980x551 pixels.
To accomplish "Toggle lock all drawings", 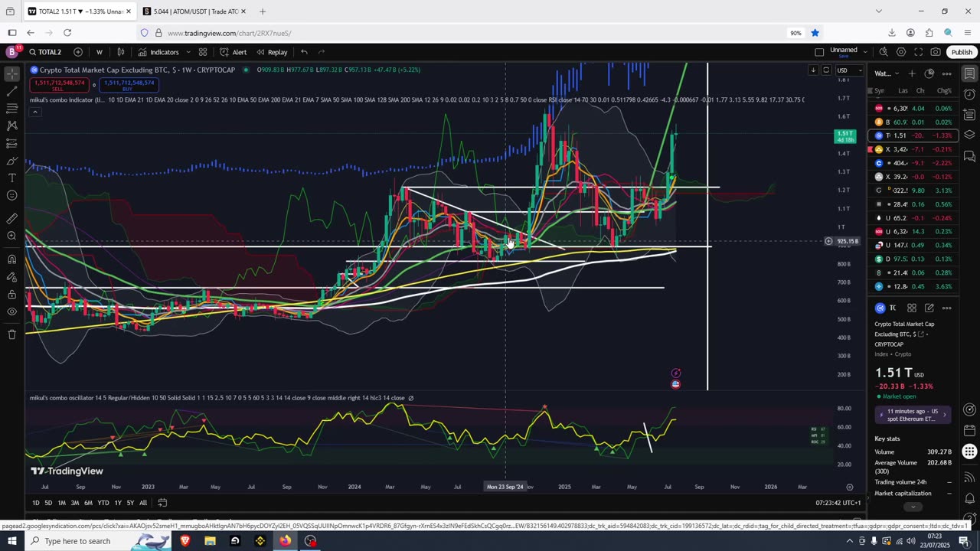I will [x=11, y=295].
